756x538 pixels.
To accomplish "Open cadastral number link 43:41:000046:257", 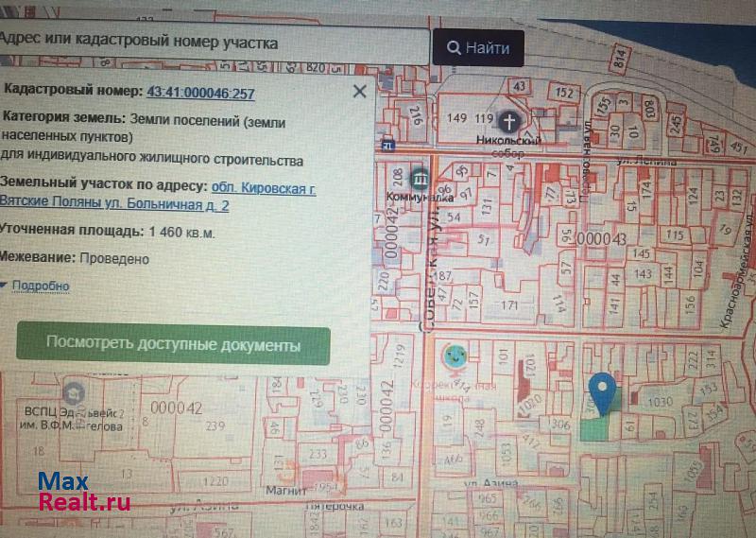I will 200,93.
